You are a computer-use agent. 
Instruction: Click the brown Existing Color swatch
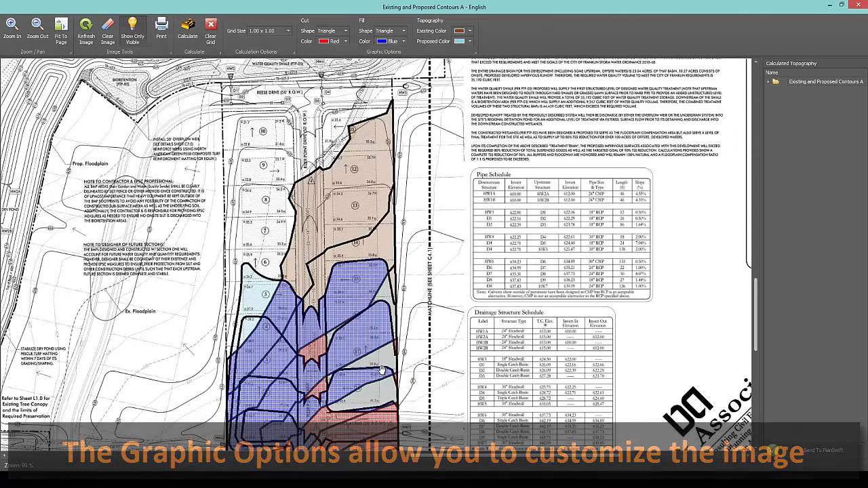click(x=459, y=30)
